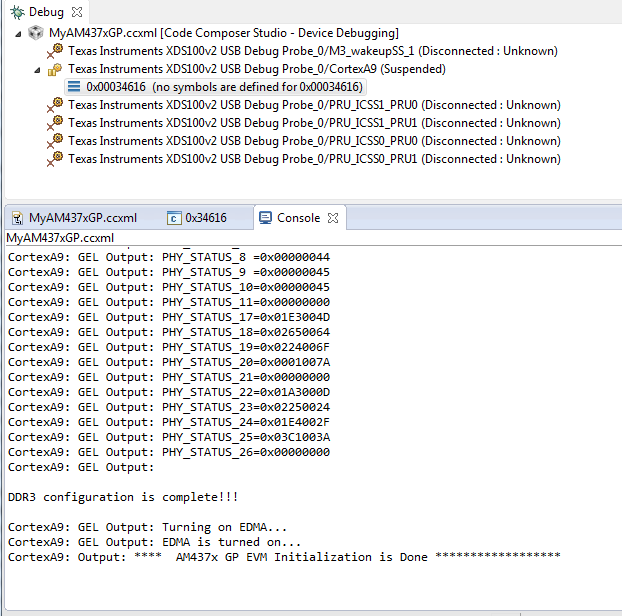Click the Console tab monitor icon

[x=265, y=217]
